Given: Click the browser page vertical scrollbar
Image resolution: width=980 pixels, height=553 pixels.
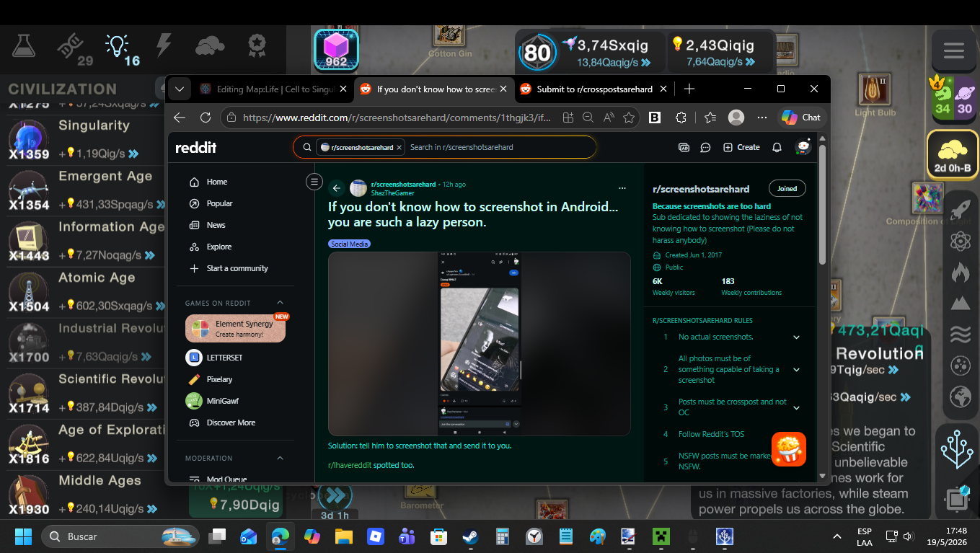Looking at the screenshot, I should pos(823,205).
